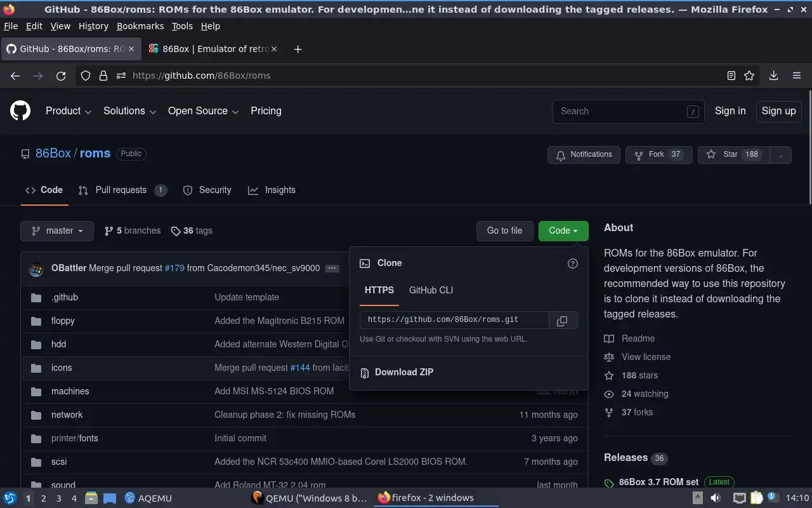Open the network folder

click(x=67, y=415)
